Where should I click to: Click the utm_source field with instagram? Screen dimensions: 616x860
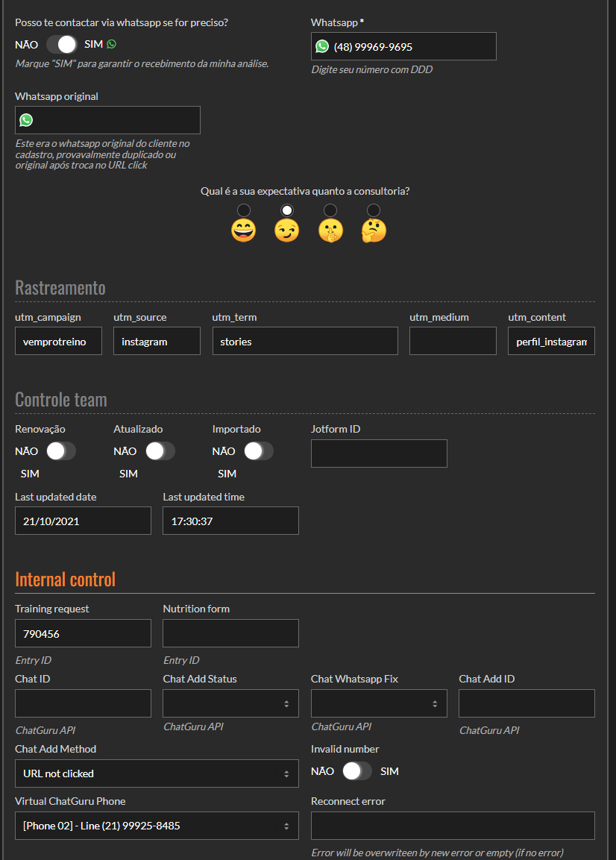[x=157, y=341]
